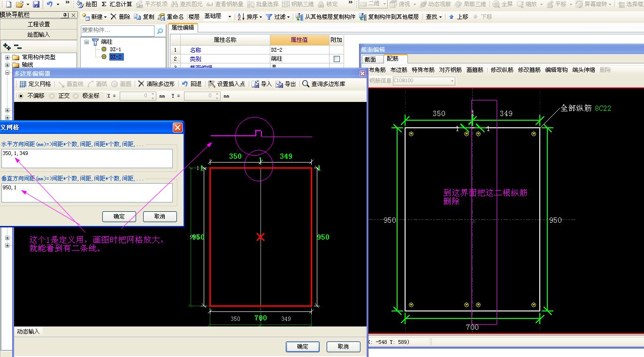Move the component up with 上移
The height and width of the screenshot is (357, 644).
pyautogui.click(x=459, y=16)
